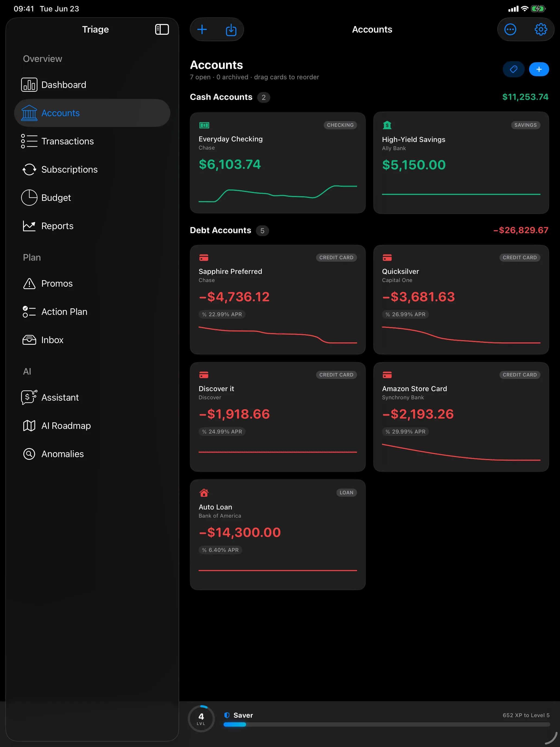Open the High-Yield Savings card name

(x=413, y=140)
